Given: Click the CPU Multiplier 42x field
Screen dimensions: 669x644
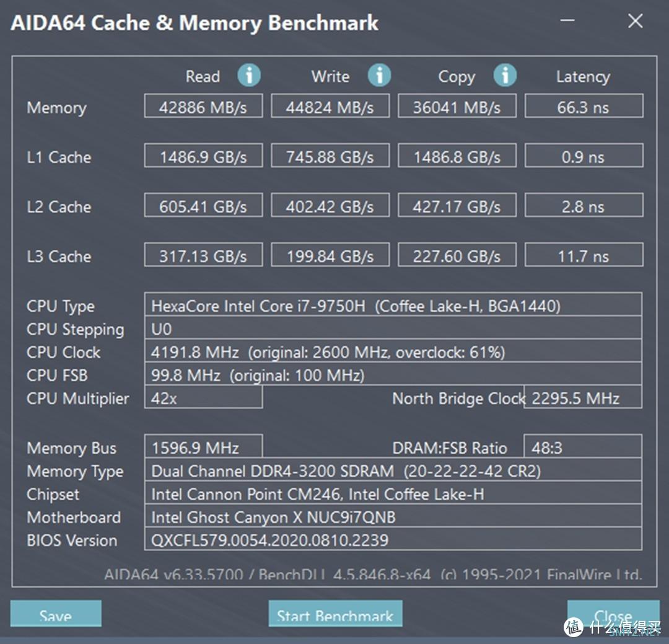Looking at the screenshot, I should (x=203, y=397).
